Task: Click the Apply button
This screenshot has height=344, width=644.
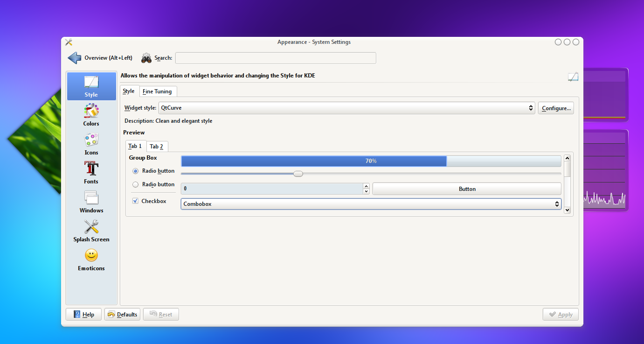Action: (561, 315)
